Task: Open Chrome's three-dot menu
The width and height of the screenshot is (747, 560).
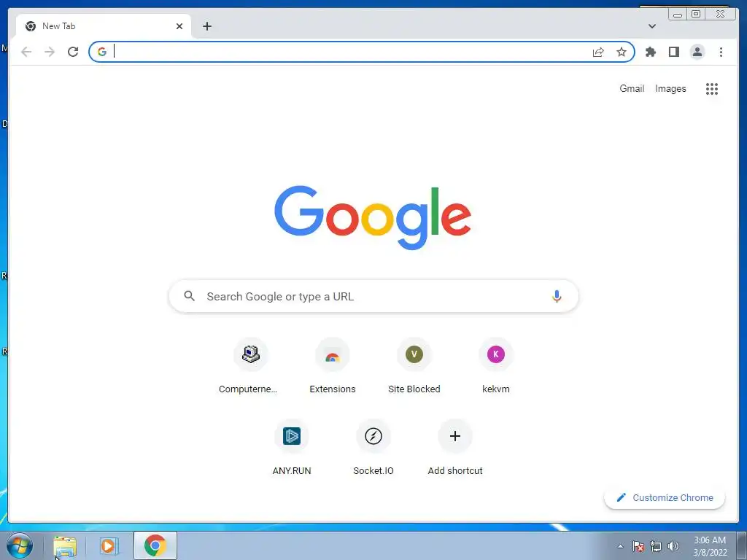Action: 721,52
